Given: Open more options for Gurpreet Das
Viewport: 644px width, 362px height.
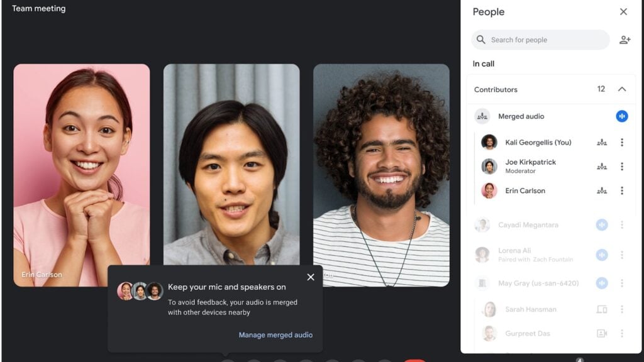Looking at the screenshot, I should (622, 333).
